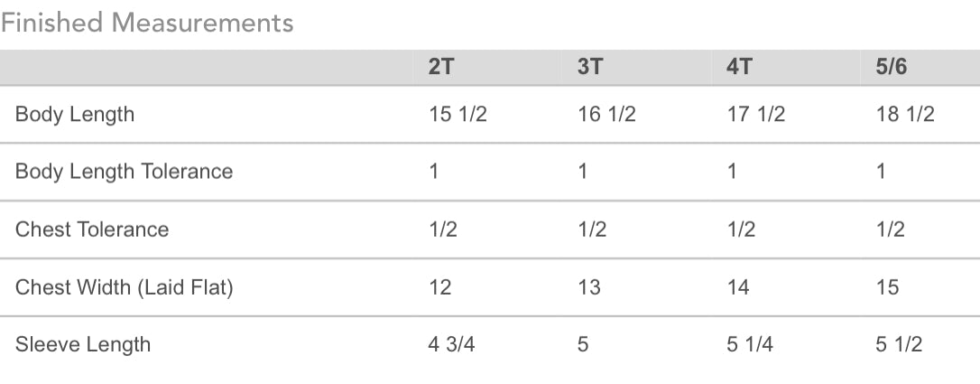Click the chest width value 13
Screen dimensions: 980x384
(589, 287)
